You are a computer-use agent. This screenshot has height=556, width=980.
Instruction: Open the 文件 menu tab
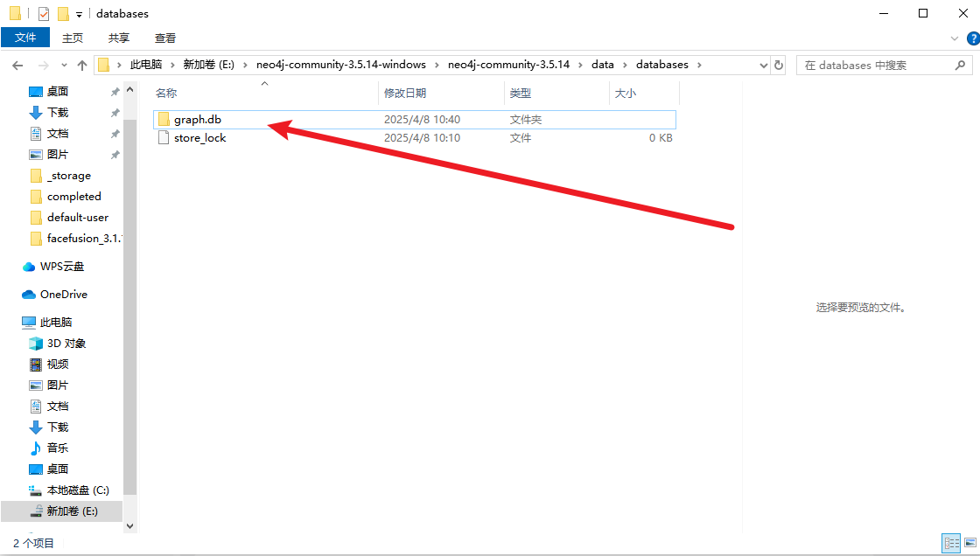[25, 38]
